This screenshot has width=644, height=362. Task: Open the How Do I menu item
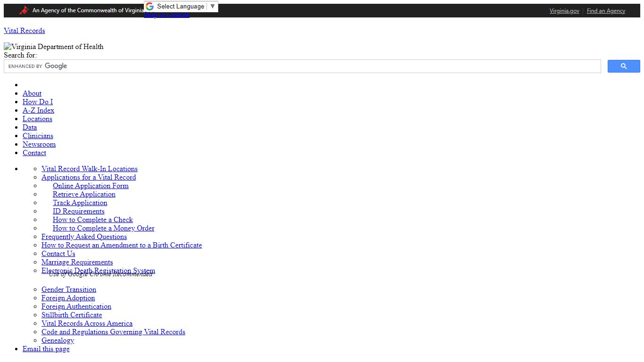38,102
